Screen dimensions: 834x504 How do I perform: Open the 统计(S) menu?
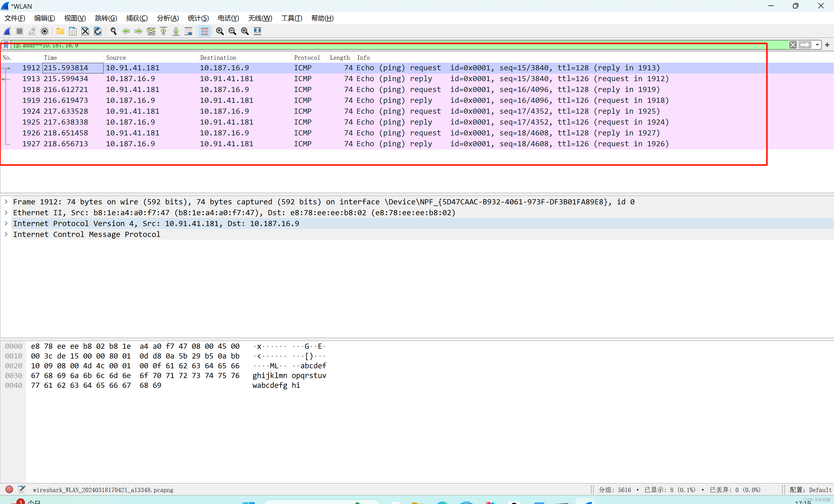(198, 18)
